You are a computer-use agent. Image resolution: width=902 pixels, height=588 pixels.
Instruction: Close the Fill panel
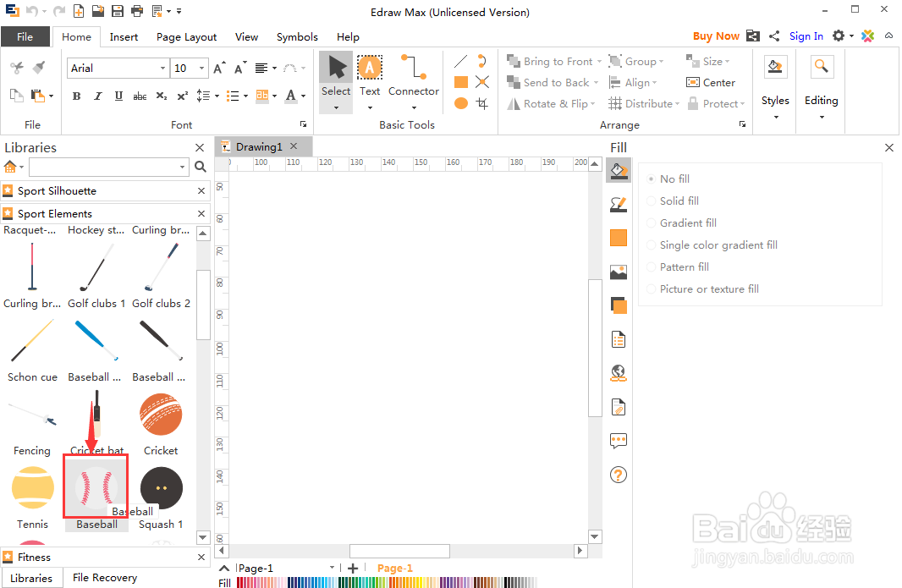pos(889,148)
